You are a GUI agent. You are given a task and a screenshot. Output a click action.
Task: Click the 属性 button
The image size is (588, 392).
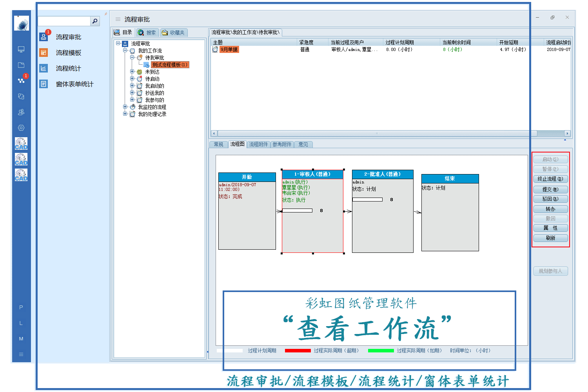(550, 228)
